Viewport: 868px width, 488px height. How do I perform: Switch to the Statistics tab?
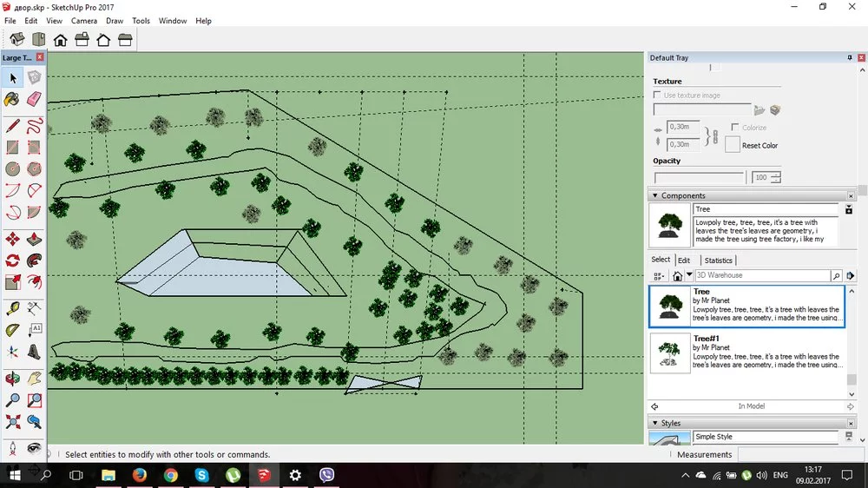click(x=718, y=260)
